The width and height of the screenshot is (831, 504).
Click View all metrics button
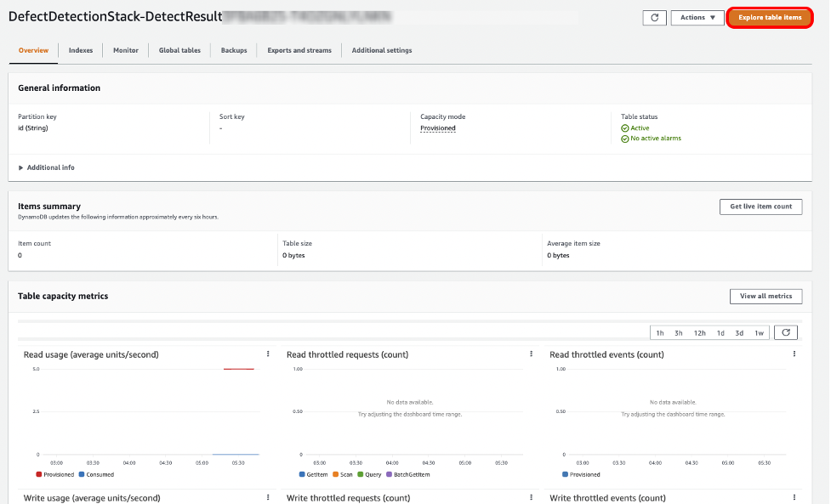point(766,296)
